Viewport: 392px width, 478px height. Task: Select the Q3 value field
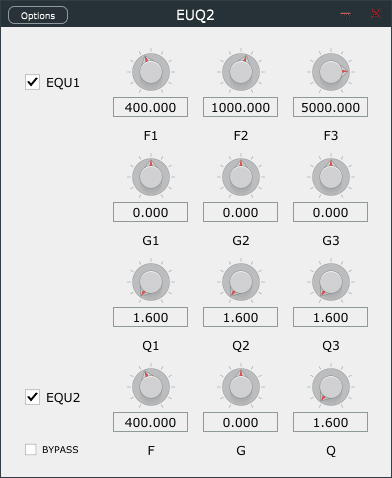330,317
